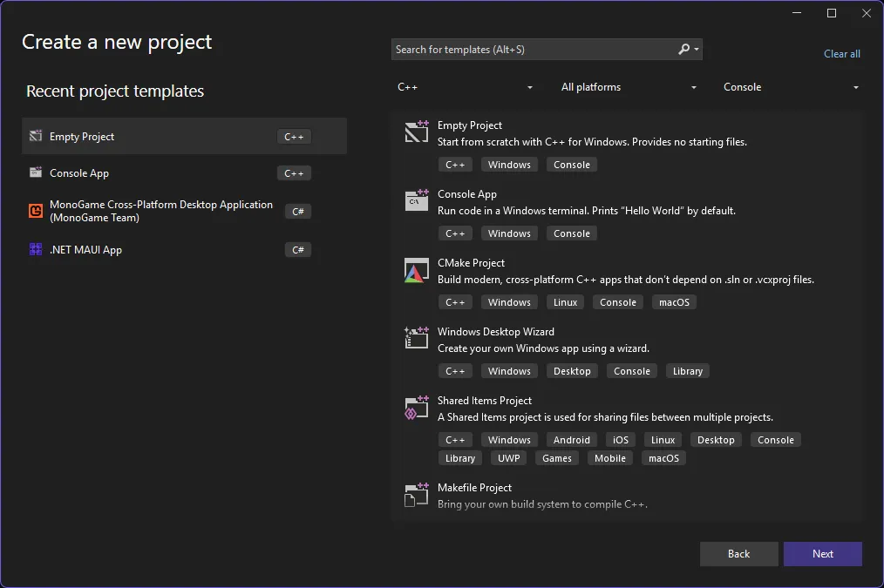Image resolution: width=884 pixels, height=588 pixels.
Task: Select the CMake Project triangle icon
Action: [416, 270]
